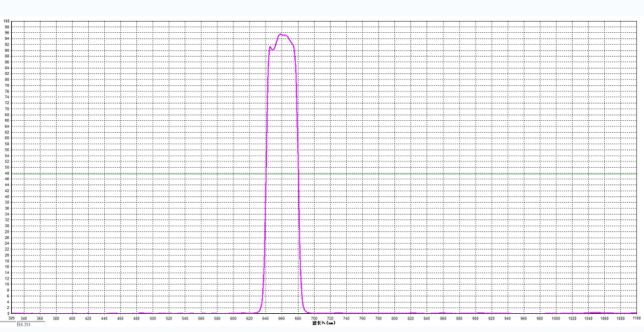
Task: Click the 900 label on the wavelength axis
Action: tap(475, 319)
